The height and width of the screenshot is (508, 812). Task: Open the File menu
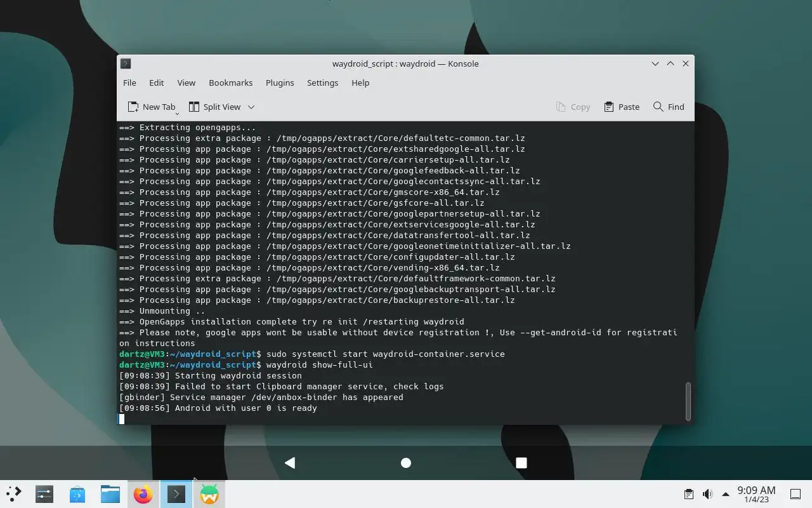click(129, 83)
